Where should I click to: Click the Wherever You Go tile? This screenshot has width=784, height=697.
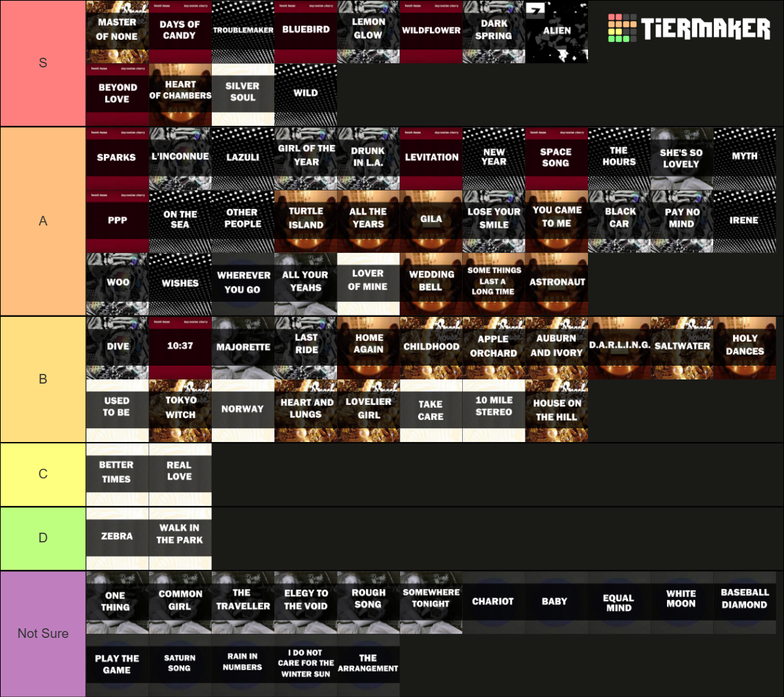(x=243, y=284)
